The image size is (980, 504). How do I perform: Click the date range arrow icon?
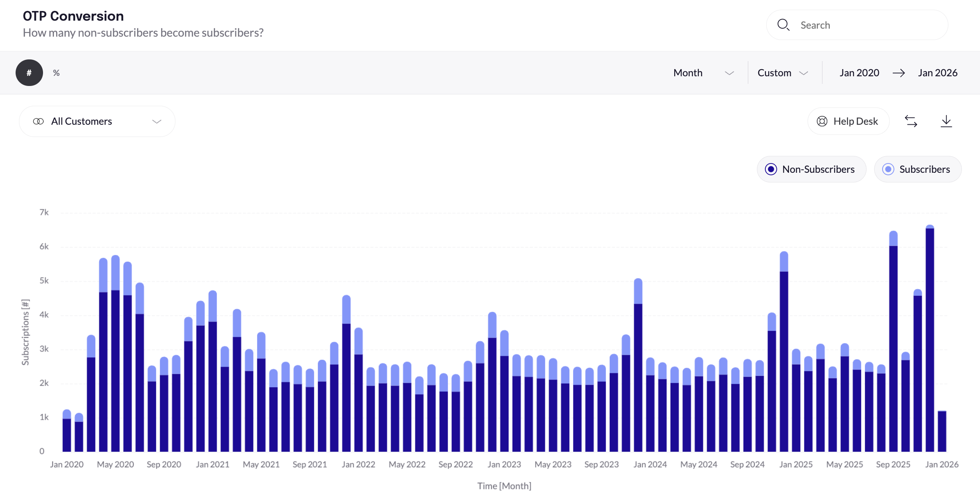click(899, 73)
